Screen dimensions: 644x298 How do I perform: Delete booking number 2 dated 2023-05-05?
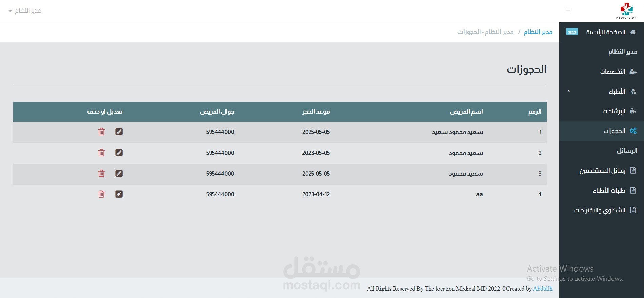pos(101,153)
